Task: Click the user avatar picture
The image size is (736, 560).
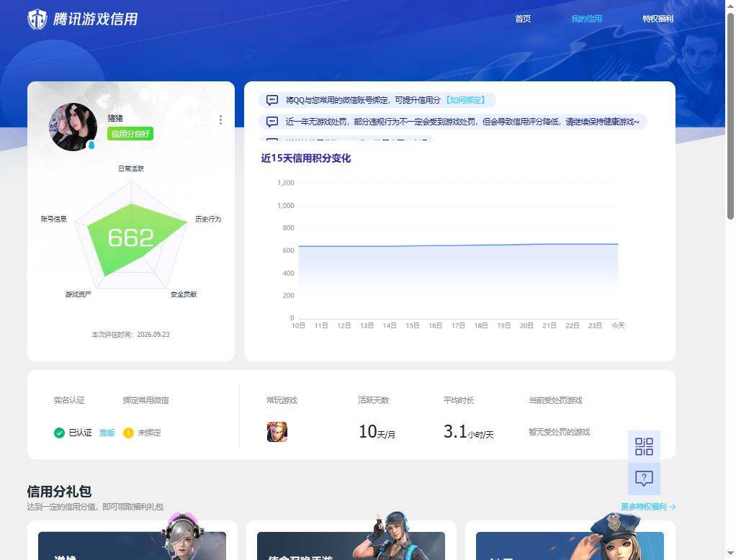Action: (x=73, y=127)
